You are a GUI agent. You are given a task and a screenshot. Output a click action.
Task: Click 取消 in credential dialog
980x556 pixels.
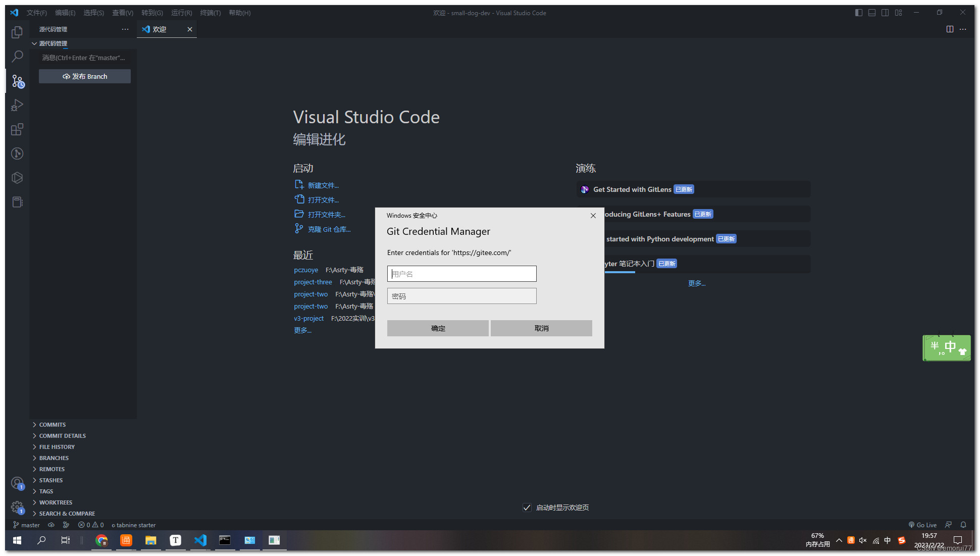point(541,328)
